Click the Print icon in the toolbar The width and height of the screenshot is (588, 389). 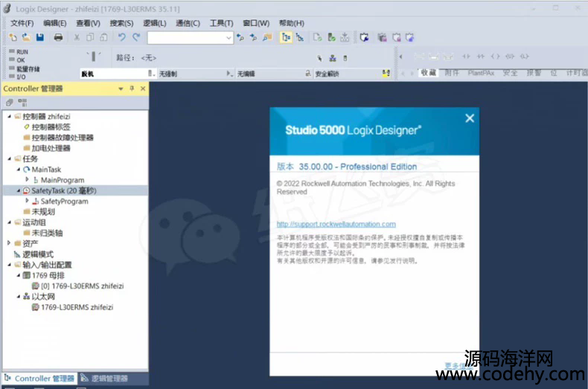coord(58,37)
